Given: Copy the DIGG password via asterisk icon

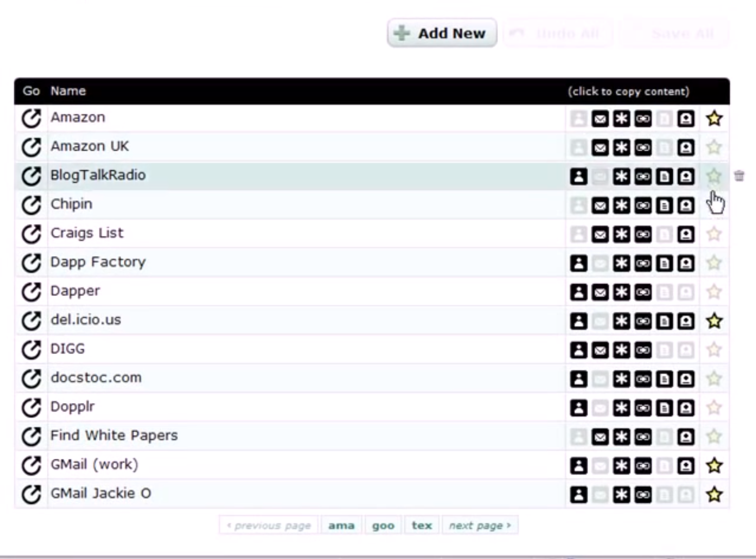Looking at the screenshot, I should pos(622,350).
